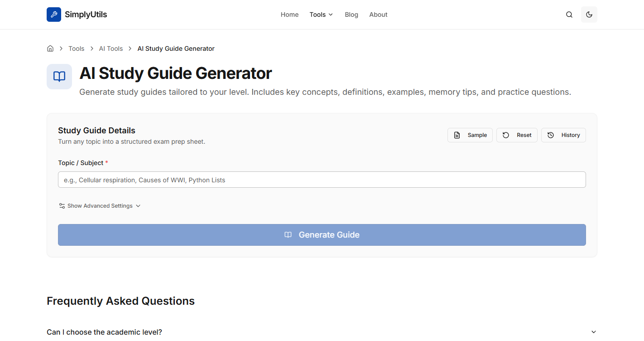Toggle dark mode moon icon
Screen dimensions: 644x341
(589, 15)
